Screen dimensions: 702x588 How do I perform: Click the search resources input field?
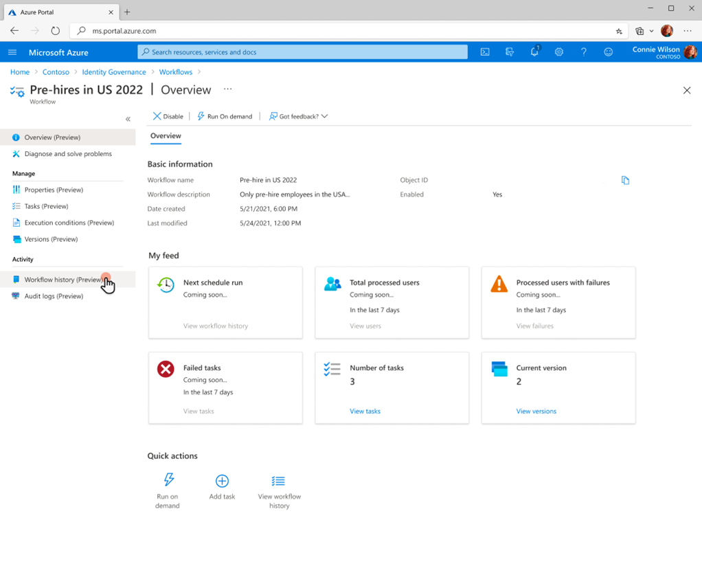(x=302, y=52)
